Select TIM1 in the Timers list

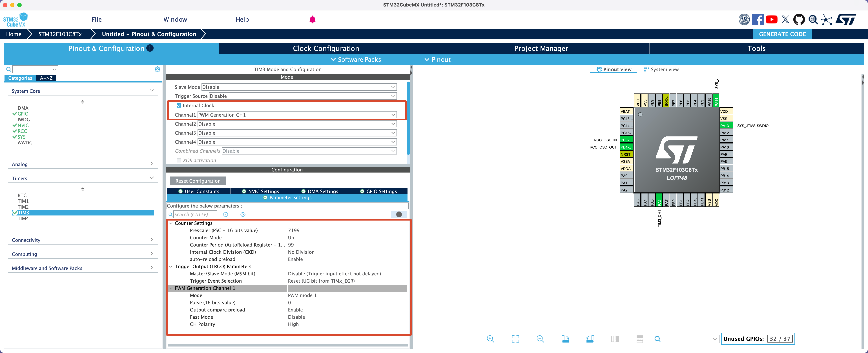[23, 201]
